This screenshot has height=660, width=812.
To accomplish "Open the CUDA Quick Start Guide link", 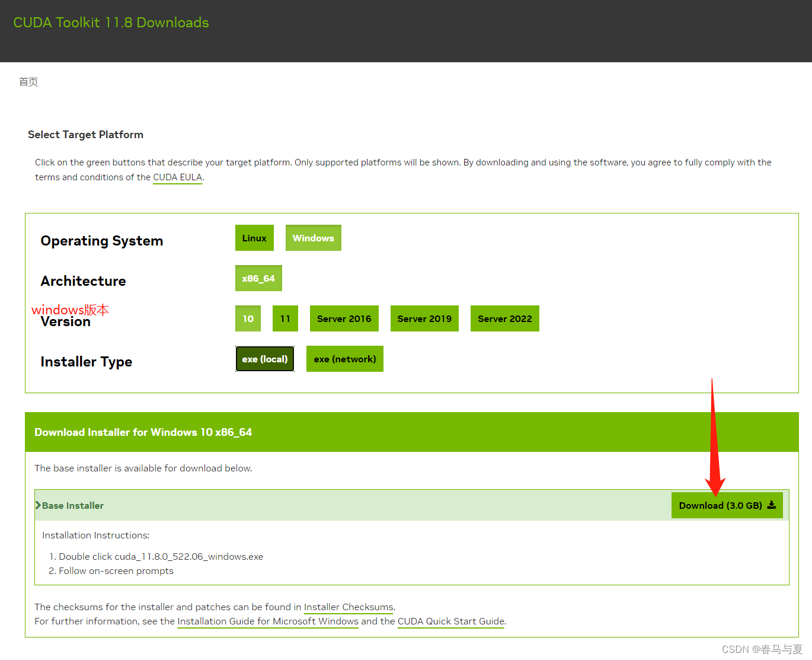I will (x=451, y=621).
